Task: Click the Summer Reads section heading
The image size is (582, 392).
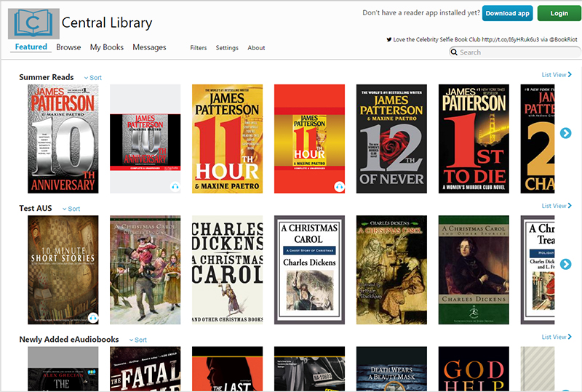Action: [x=47, y=77]
